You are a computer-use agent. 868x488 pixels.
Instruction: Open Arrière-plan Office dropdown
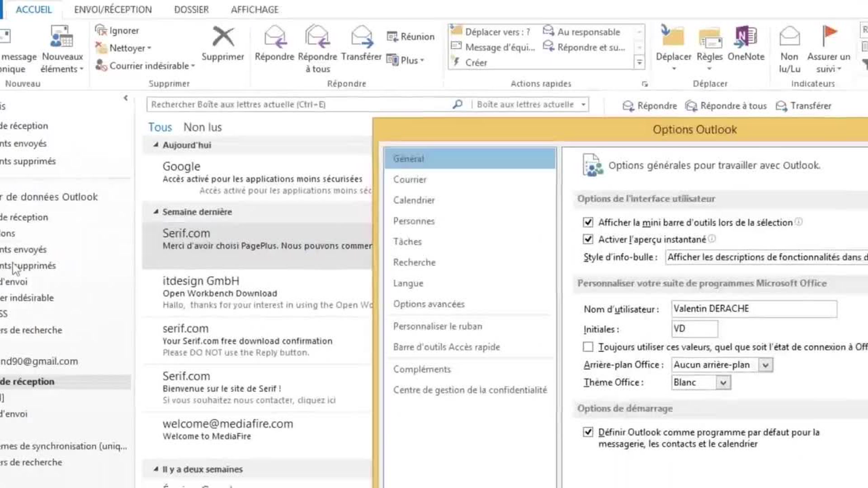click(765, 365)
